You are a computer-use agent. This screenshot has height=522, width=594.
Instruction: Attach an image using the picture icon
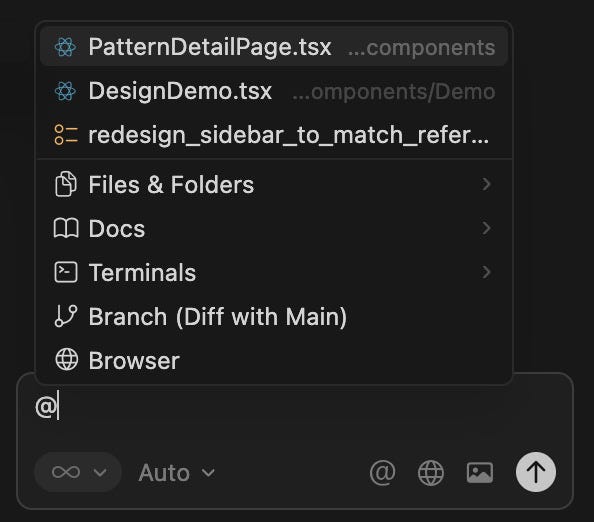(480, 472)
